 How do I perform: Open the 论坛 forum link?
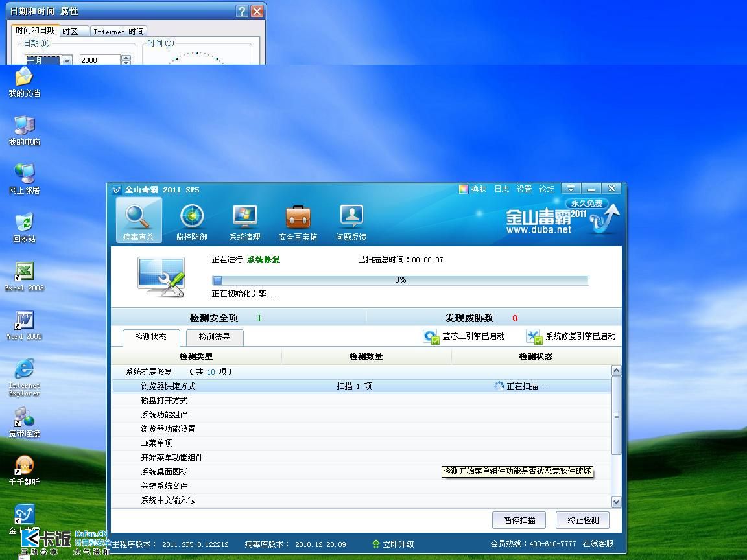(547, 189)
